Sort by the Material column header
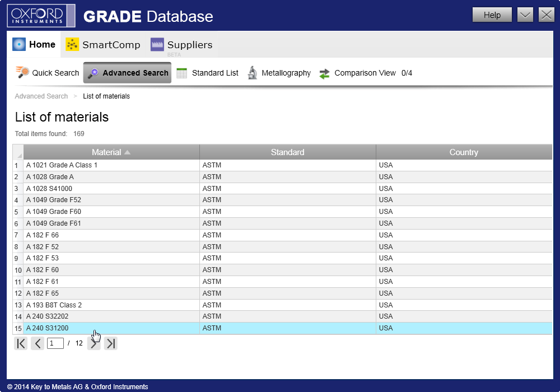The image size is (560, 392). coord(111,152)
